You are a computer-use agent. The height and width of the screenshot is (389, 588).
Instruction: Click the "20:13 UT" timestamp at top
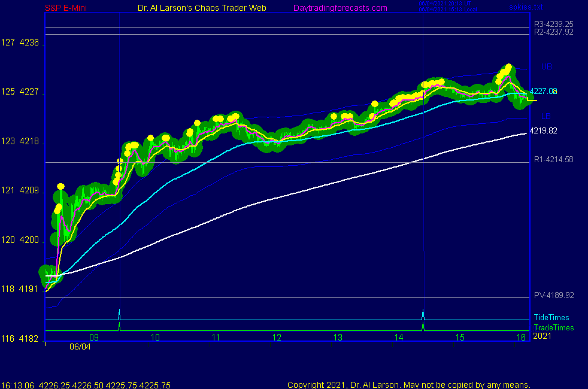(459, 4)
